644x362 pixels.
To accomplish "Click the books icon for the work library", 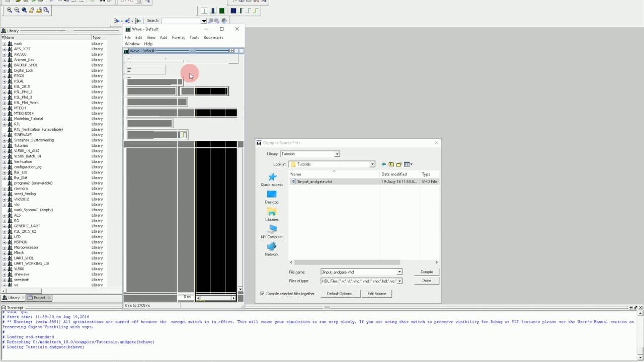I will [10, 44].
